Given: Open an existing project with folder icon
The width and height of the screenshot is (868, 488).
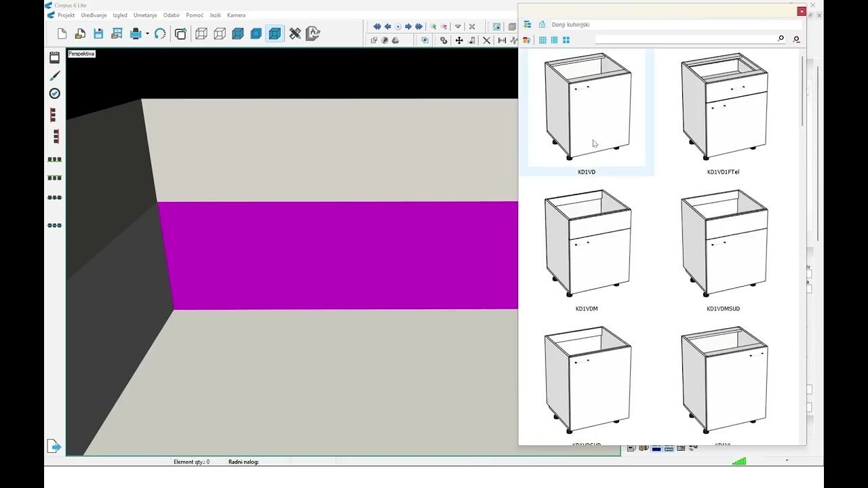Looking at the screenshot, I should pyautogui.click(x=80, y=34).
